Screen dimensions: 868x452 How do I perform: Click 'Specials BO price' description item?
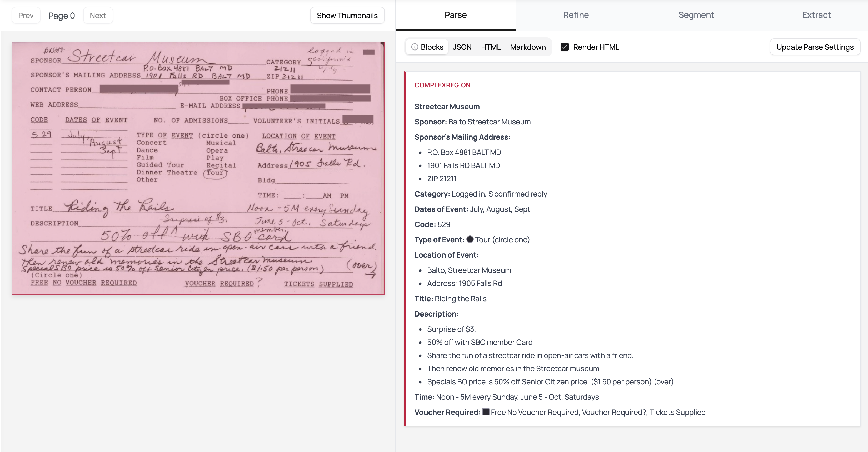(550, 382)
